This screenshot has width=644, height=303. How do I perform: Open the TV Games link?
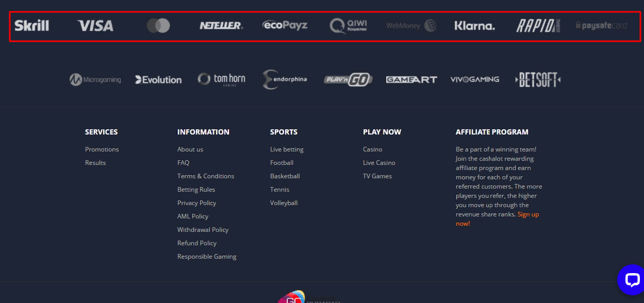[377, 176]
